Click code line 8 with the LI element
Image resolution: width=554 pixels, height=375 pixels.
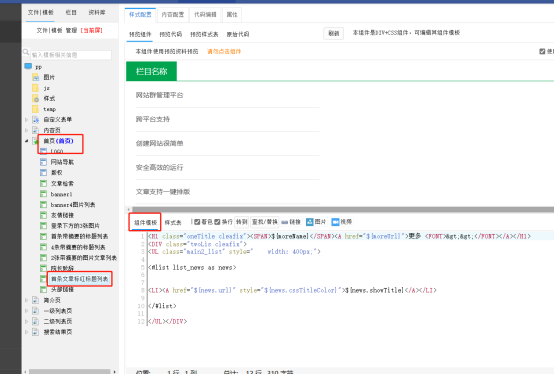tap(293, 290)
